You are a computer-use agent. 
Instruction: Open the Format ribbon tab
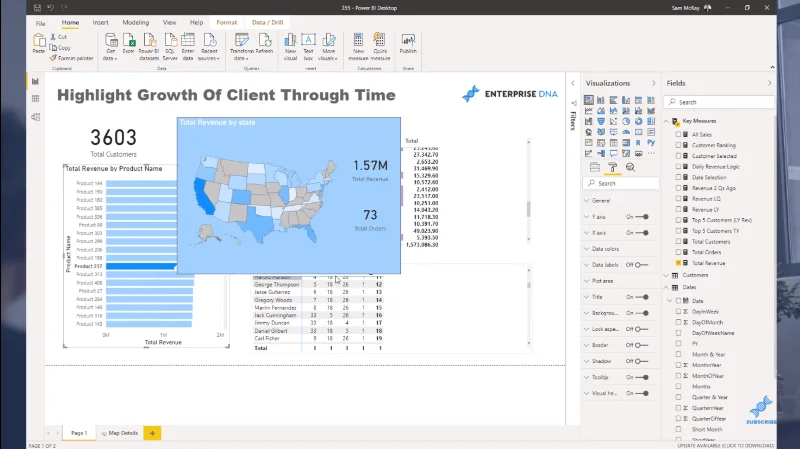[x=227, y=22]
